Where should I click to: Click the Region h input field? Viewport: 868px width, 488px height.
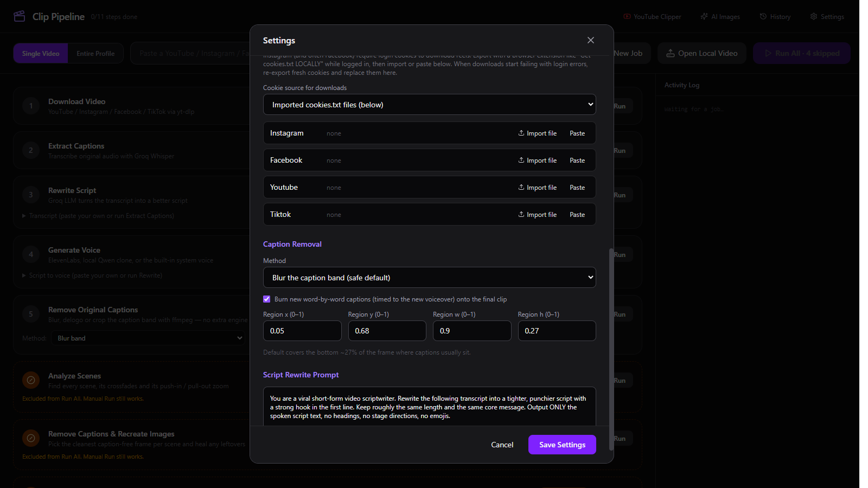[x=557, y=331]
